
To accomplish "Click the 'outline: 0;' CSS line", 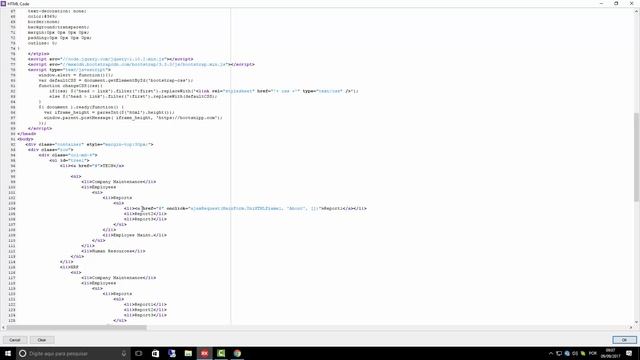I will pos(42,43).
